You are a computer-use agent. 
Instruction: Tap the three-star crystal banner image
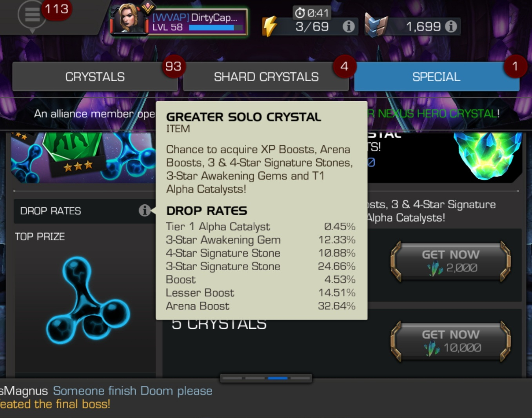[84, 158]
